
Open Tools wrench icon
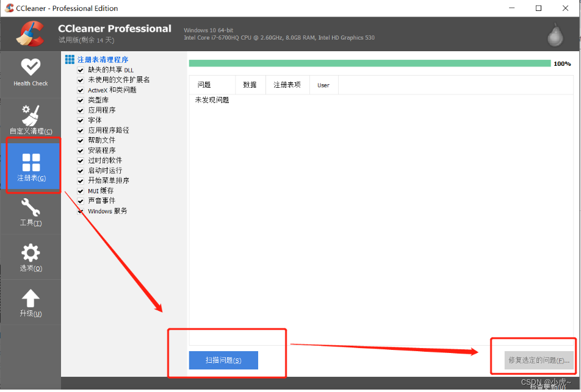31,207
